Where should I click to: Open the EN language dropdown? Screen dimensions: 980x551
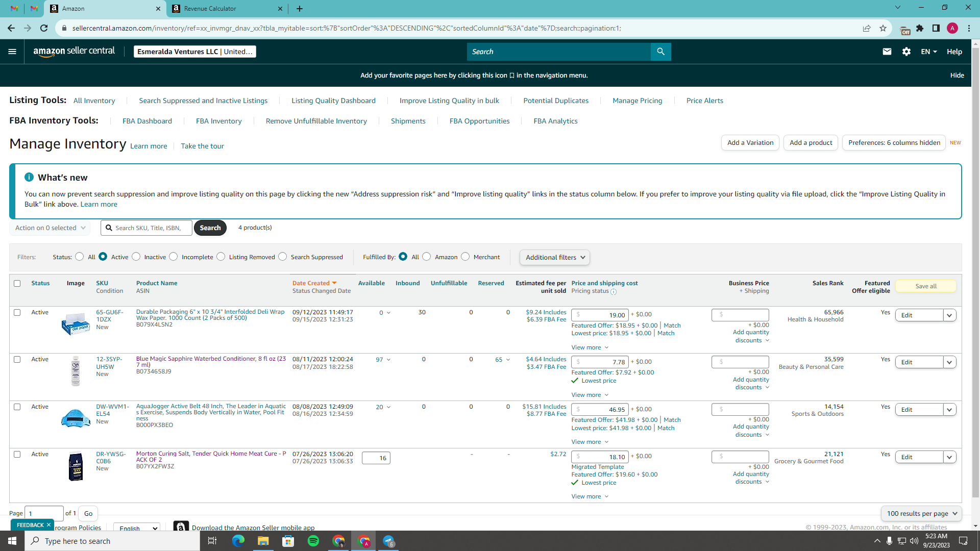pos(929,52)
